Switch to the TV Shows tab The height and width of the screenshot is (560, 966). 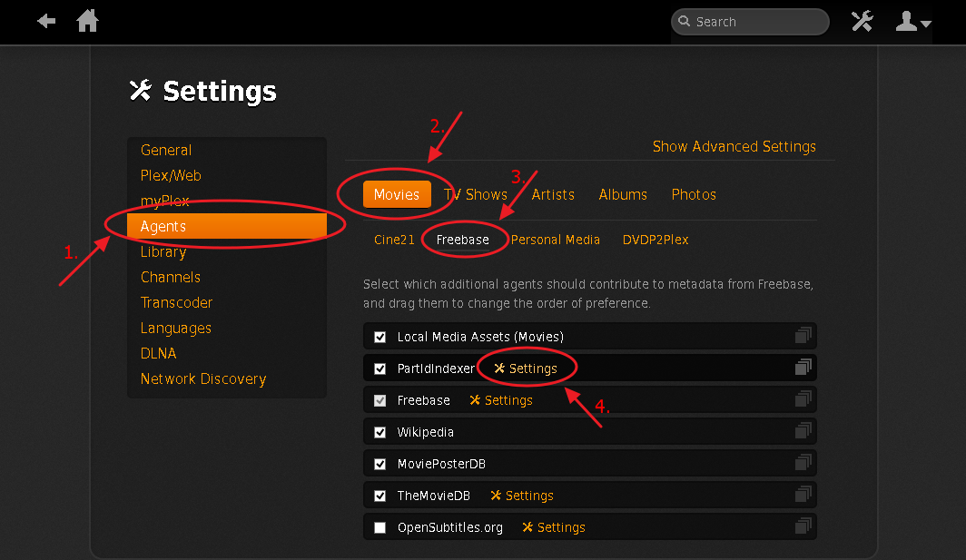click(475, 194)
